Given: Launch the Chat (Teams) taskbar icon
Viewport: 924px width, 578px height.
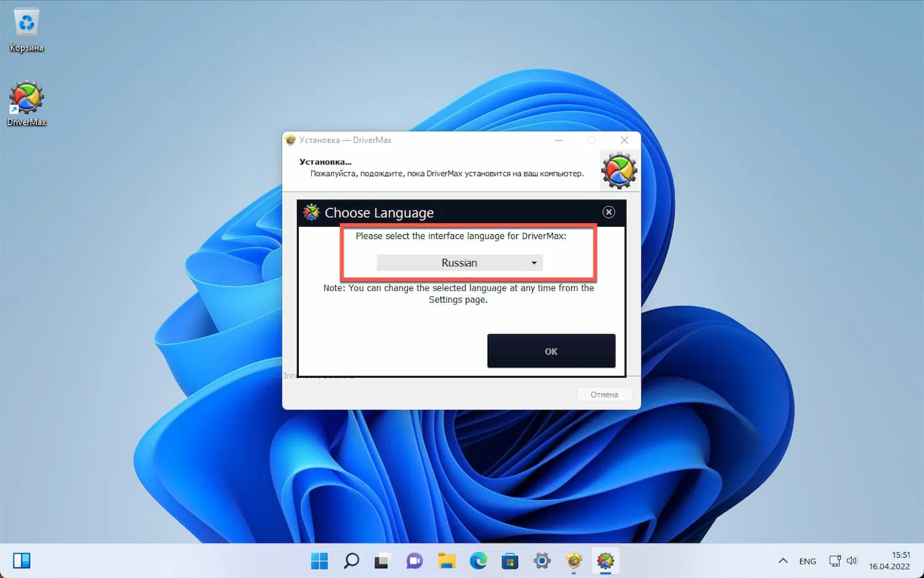Looking at the screenshot, I should point(415,561).
